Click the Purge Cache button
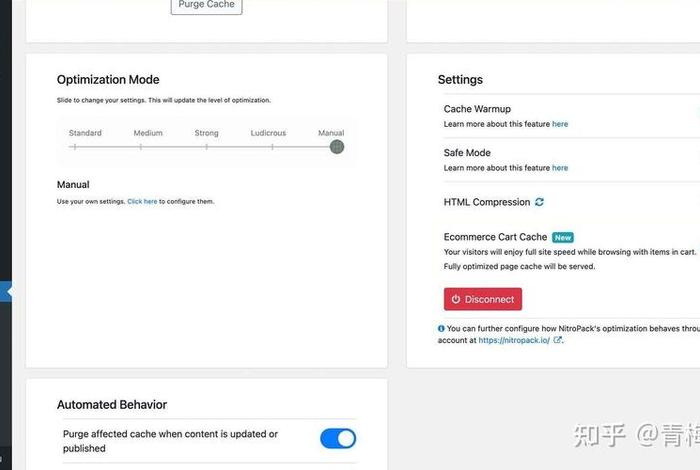 pyautogui.click(x=206, y=5)
